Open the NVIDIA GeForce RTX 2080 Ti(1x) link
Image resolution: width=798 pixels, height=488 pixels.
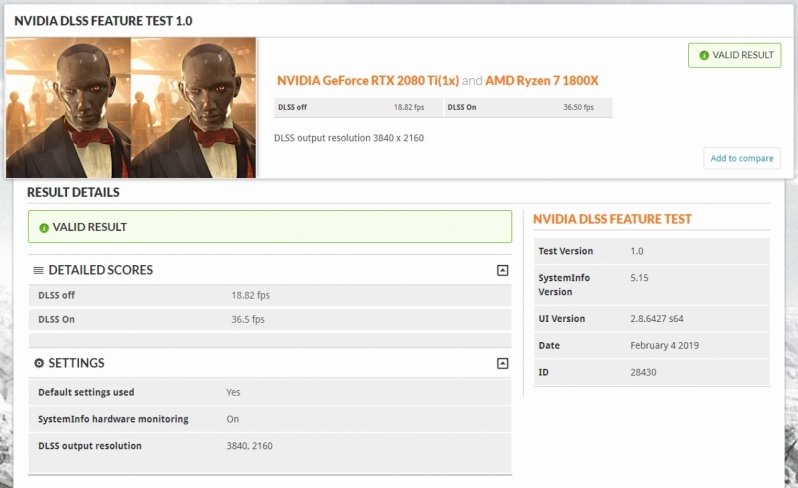click(x=368, y=80)
